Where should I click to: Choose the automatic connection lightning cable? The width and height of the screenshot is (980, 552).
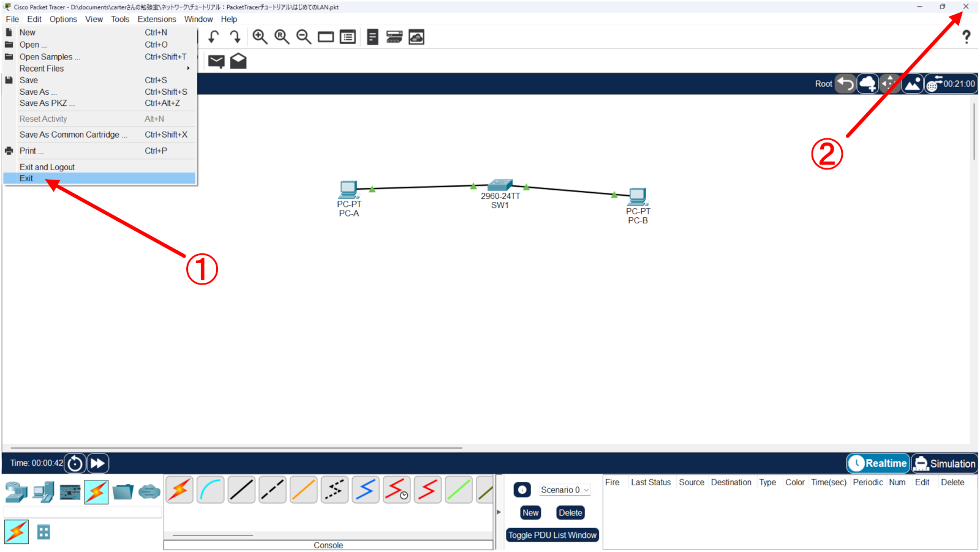[x=179, y=490]
